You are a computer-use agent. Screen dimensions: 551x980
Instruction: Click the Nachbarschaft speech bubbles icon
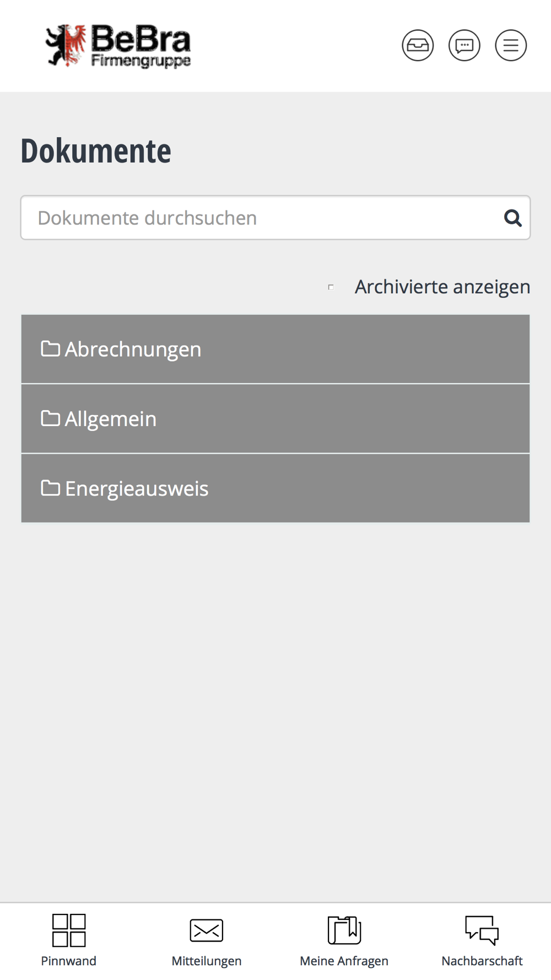click(x=482, y=930)
